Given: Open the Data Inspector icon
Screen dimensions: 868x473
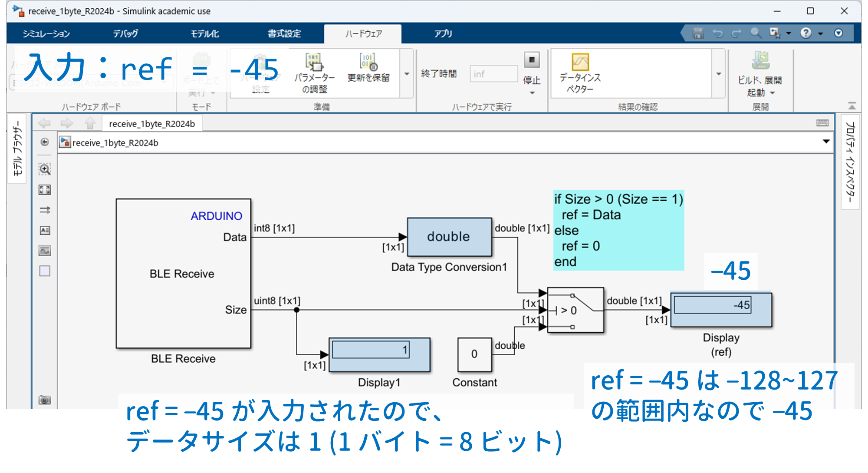Looking at the screenshot, I should (580, 63).
